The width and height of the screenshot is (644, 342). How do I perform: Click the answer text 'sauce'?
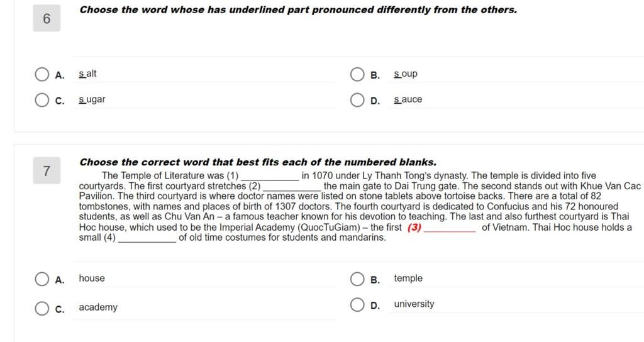408,99
